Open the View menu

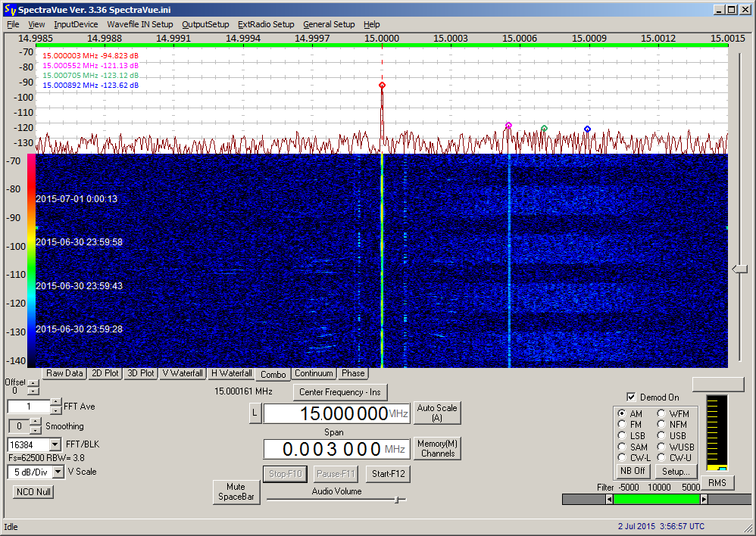coord(36,24)
